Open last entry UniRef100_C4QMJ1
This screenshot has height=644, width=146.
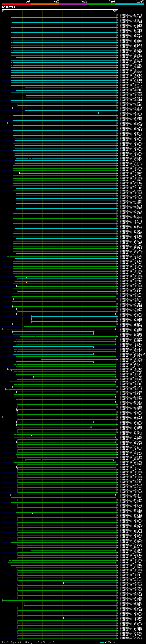click(131, 638)
